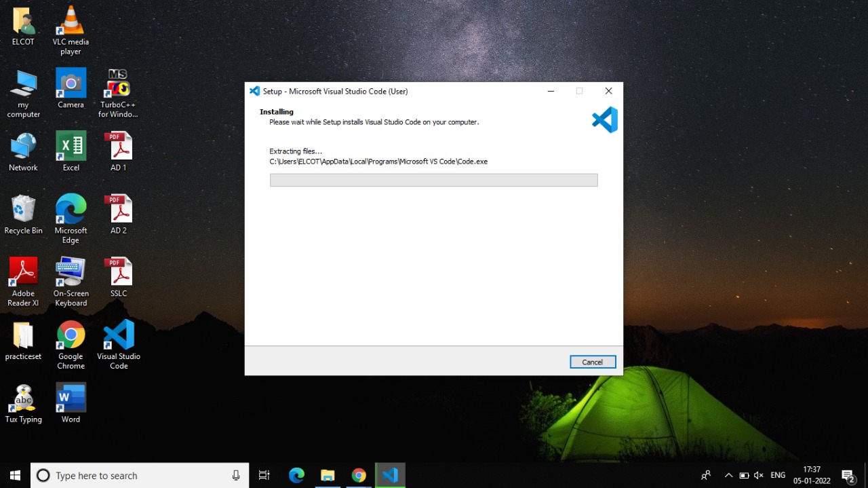Show hidden tray icons chevron
868x488 pixels.
(728, 475)
